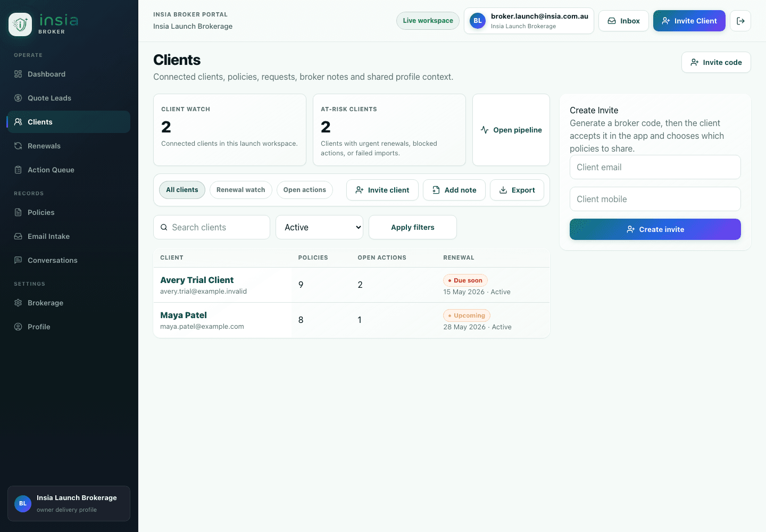Open Dashboard from the sidebar
Image resolution: width=766 pixels, height=532 pixels.
[69, 74]
